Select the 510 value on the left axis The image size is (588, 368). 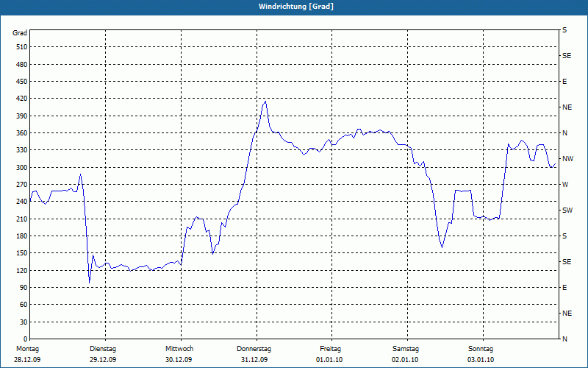(x=21, y=47)
